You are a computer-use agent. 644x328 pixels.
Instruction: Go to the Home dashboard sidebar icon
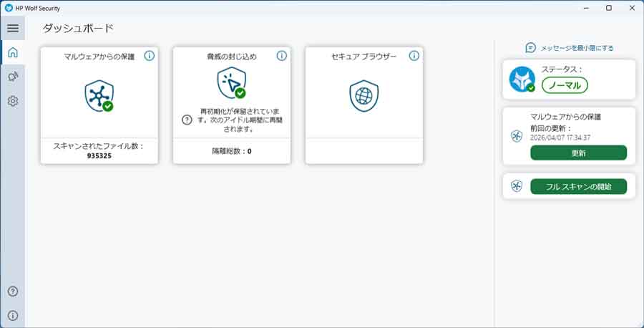[12, 52]
